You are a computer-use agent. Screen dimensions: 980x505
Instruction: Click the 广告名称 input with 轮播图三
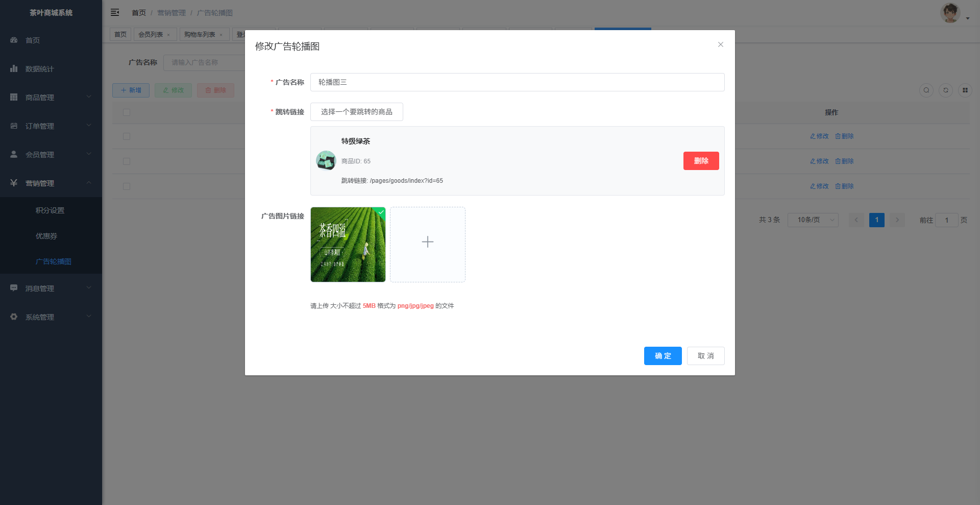[517, 82]
